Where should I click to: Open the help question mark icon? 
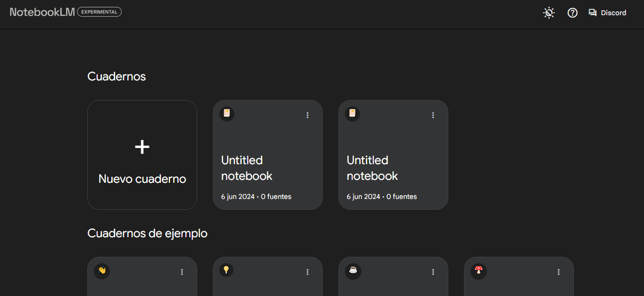(x=572, y=13)
